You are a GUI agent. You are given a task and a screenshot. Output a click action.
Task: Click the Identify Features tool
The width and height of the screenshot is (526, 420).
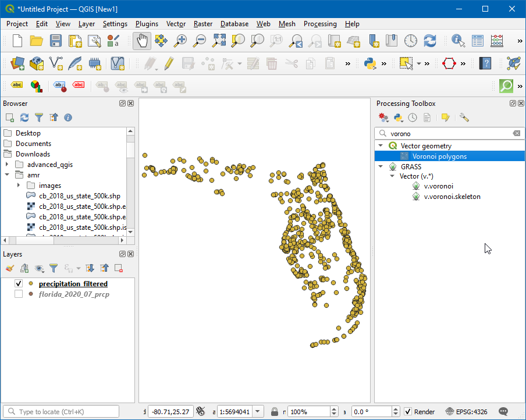point(459,41)
